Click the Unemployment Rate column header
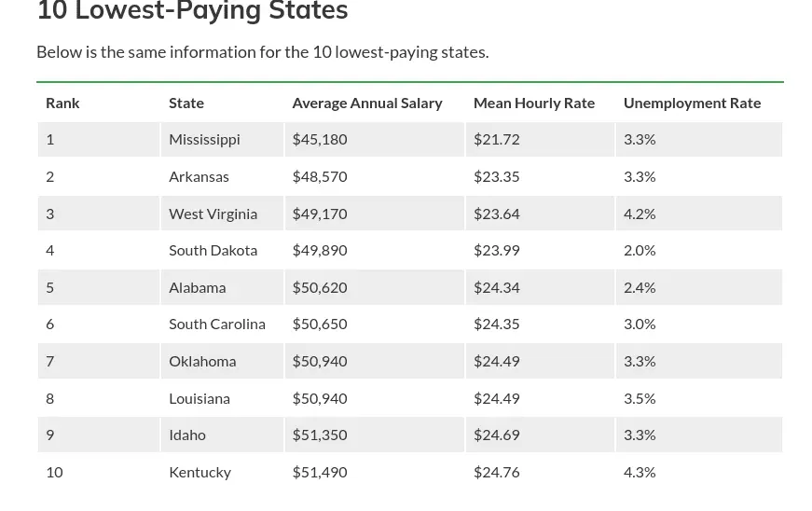 coord(692,103)
